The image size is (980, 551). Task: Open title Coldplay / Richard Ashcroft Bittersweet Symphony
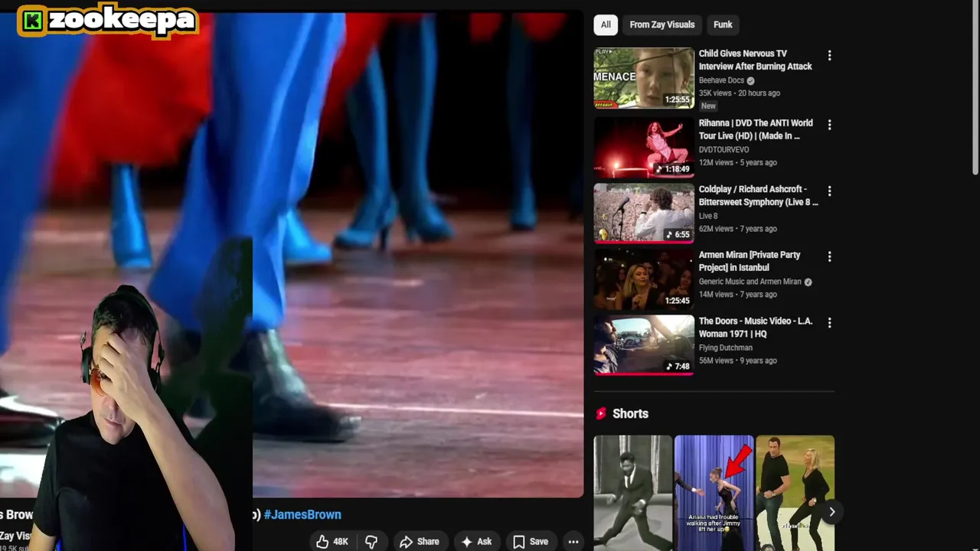coord(758,195)
